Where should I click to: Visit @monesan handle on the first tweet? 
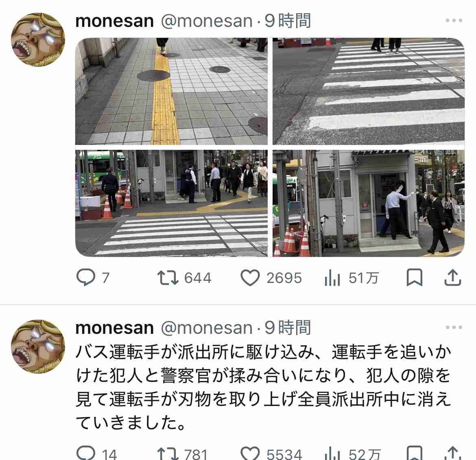click(x=206, y=21)
